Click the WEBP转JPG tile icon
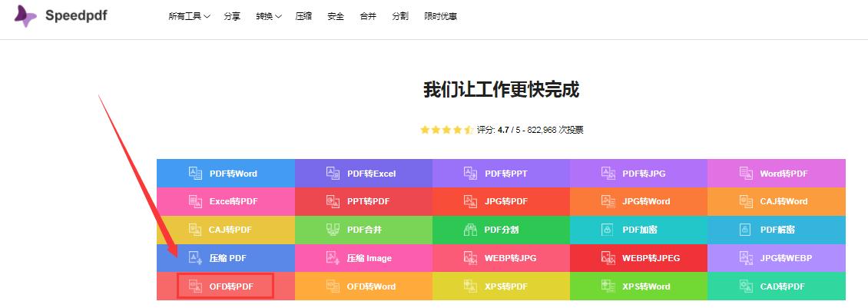The height and width of the screenshot is (308, 868). (471, 257)
